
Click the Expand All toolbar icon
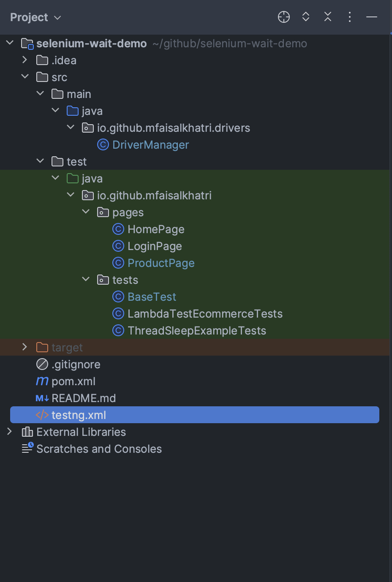click(305, 17)
